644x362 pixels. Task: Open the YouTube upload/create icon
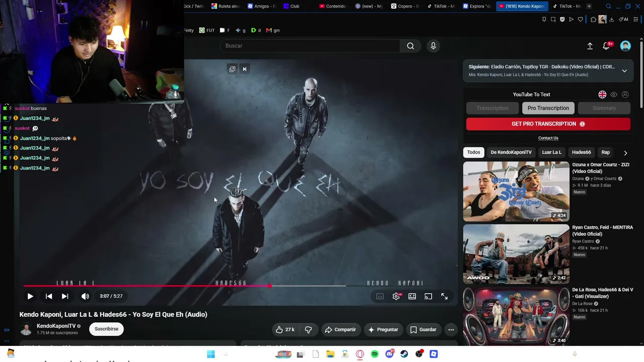point(590,46)
